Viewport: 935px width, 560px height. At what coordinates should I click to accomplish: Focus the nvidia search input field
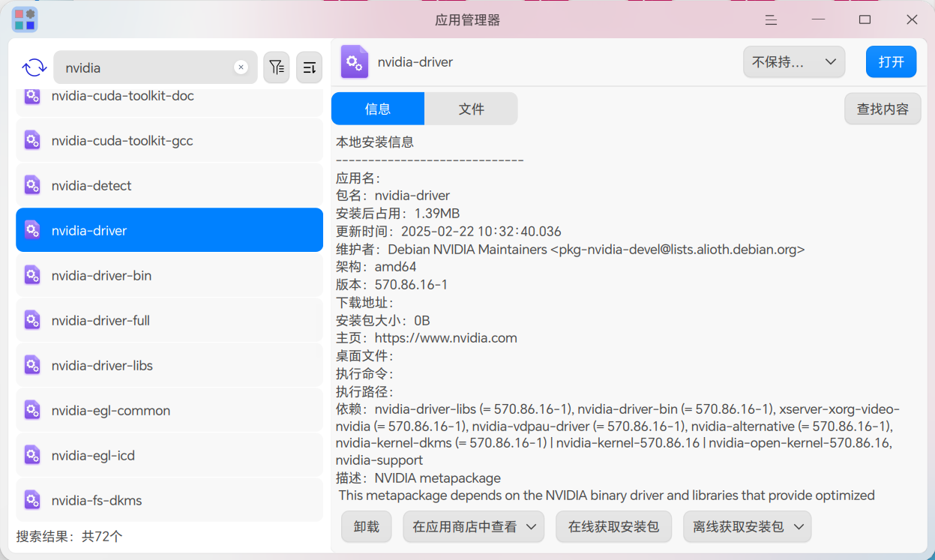pyautogui.click(x=155, y=67)
